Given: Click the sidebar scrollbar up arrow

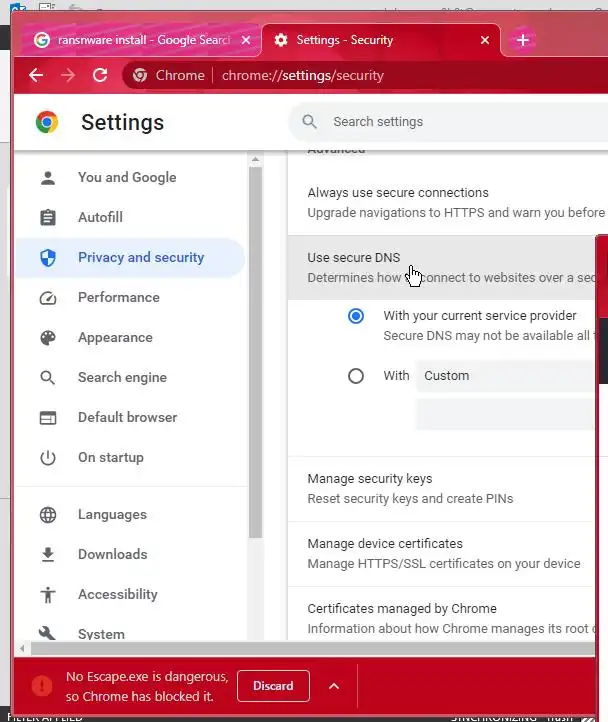Looking at the screenshot, I should 256,160.
